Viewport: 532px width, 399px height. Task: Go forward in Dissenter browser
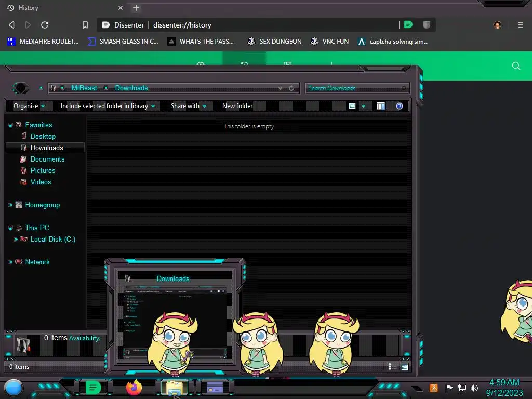coord(28,25)
